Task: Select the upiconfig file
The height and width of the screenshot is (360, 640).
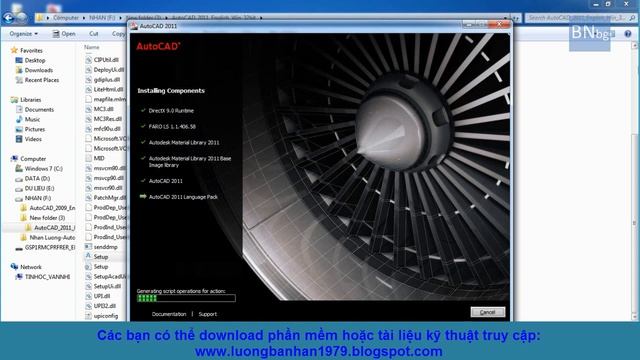Action: coord(106,316)
